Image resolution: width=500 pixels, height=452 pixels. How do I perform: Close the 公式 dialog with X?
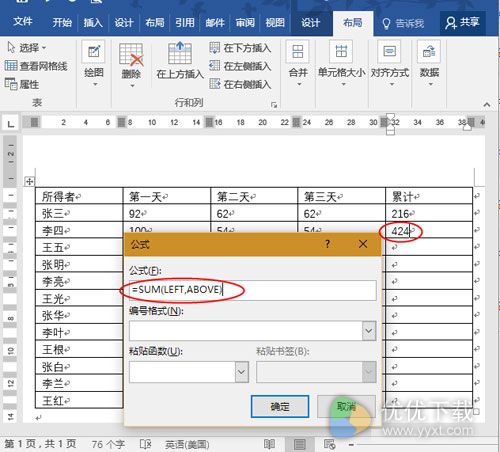(x=363, y=244)
